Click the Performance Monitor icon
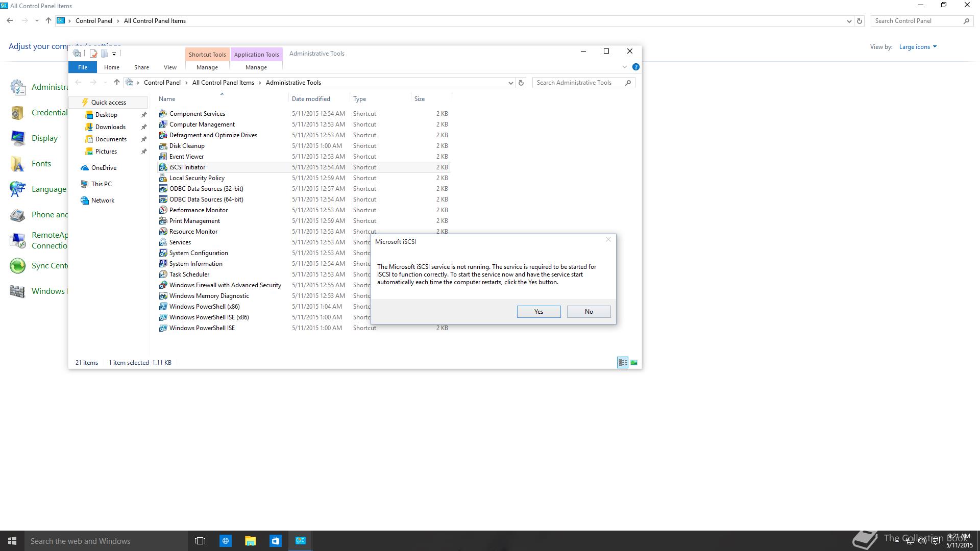 pos(163,210)
